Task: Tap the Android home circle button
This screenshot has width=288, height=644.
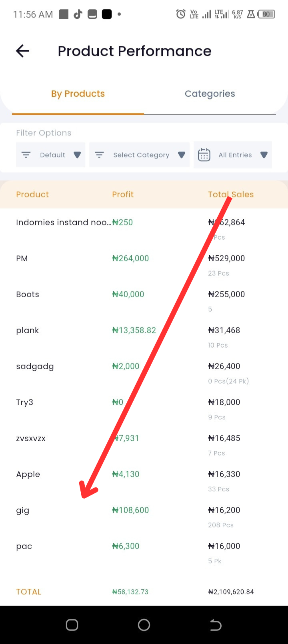Action: (x=144, y=625)
